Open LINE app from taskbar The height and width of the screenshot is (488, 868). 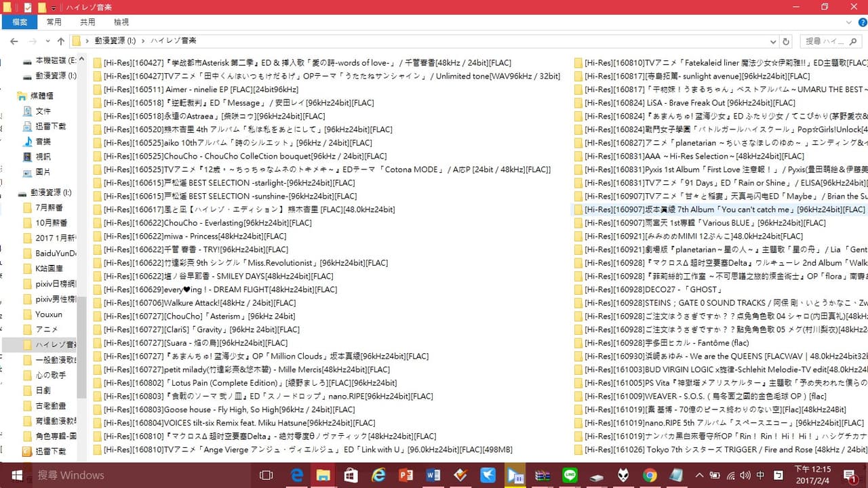570,475
